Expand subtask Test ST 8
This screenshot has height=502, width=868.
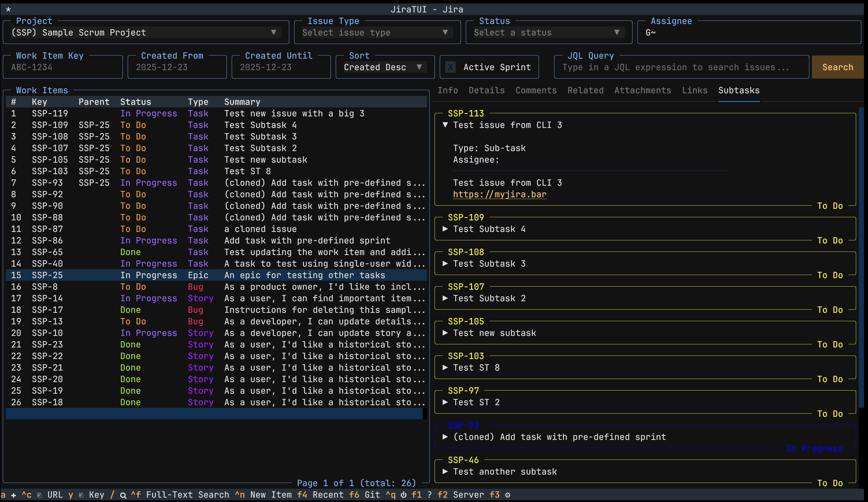(445, 368)
